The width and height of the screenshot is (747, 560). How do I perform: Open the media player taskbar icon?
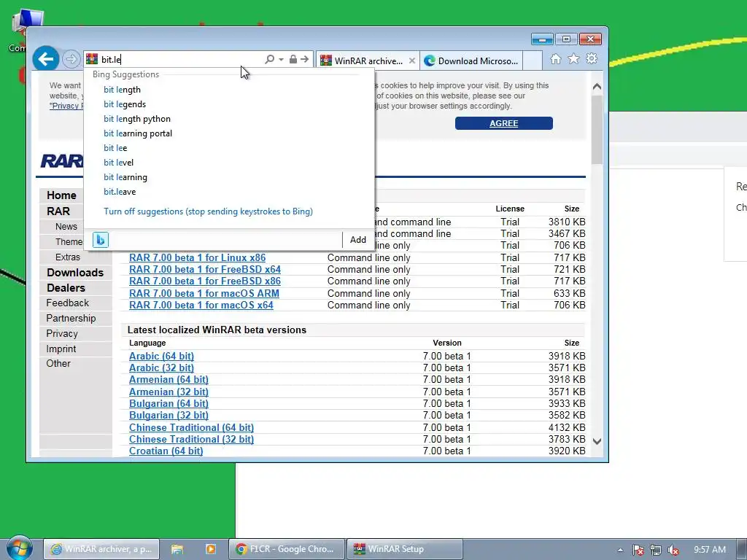coord(211,549)
